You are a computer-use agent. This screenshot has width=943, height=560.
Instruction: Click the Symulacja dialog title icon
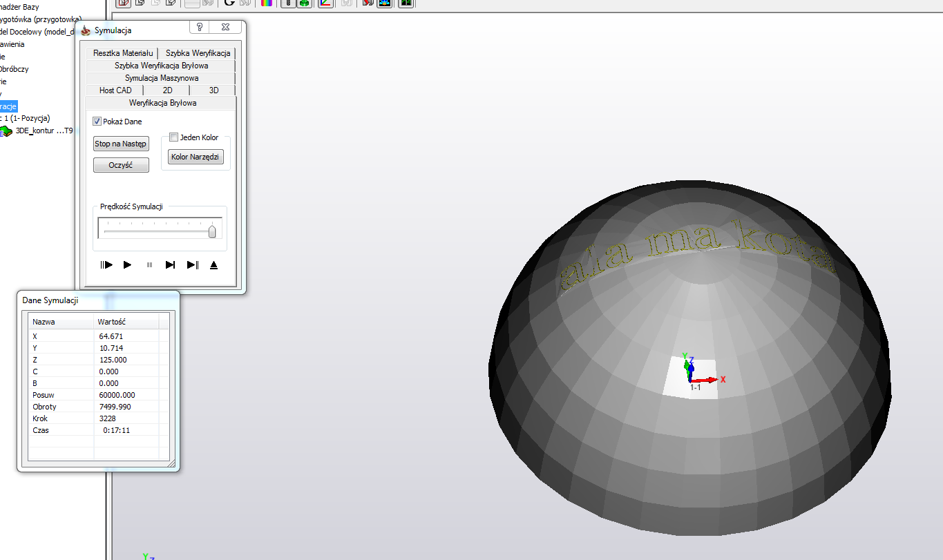(86, 30)
